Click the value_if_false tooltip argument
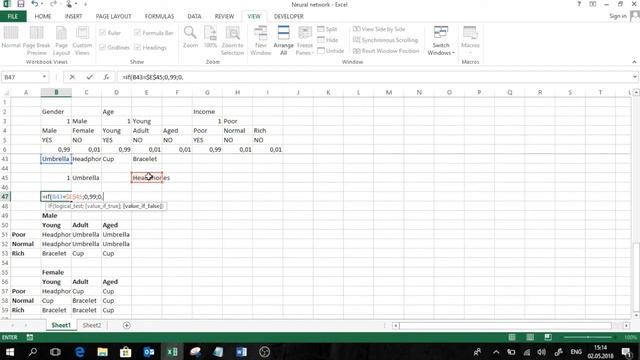 click(x=142, y=206)
